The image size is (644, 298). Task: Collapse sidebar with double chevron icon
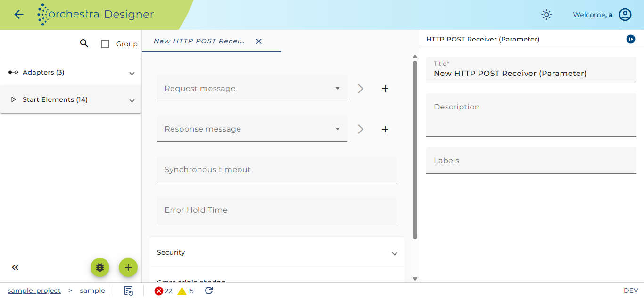coord(15,267)
